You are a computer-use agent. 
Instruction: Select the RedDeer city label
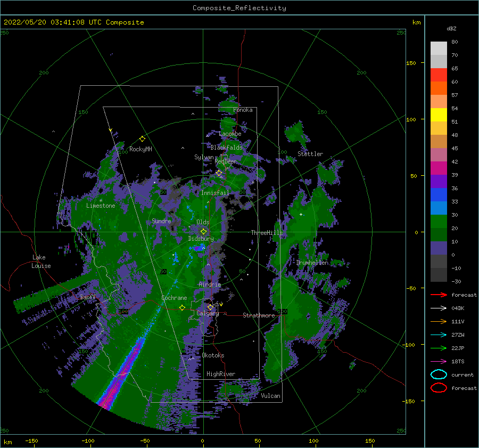[x=226, y=161]
